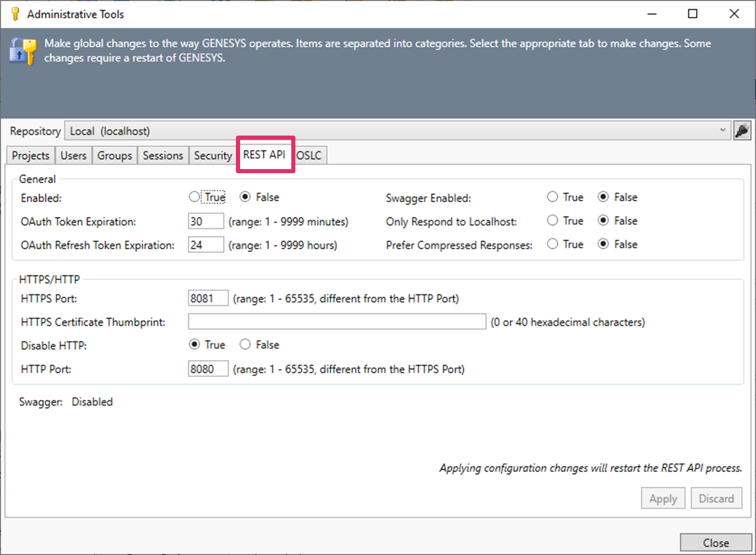This screenshot has height=555, width=756.
Task: Switch to the Sessions tab
Action: pos(163,155)
